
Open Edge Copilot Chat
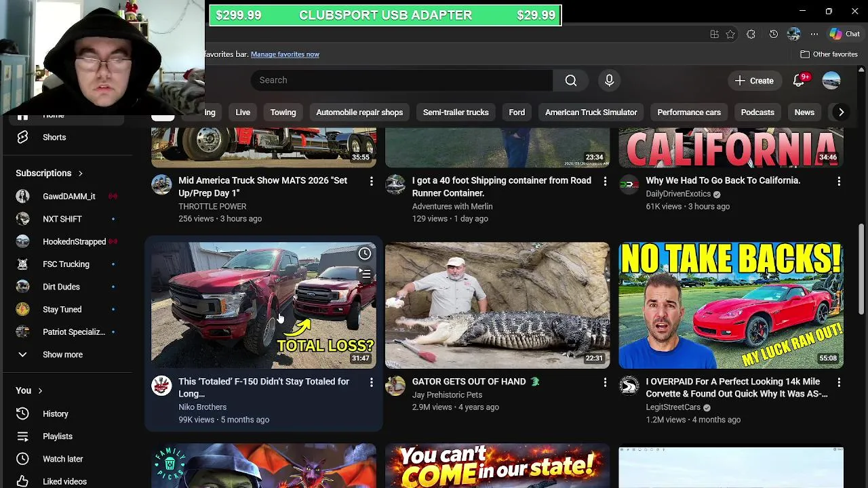[x=845, y=34]
